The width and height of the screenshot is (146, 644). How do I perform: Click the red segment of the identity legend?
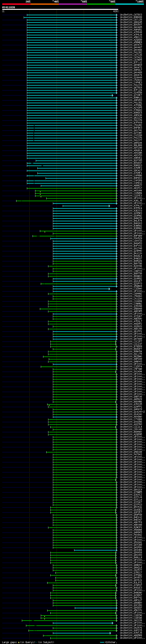(16, 4)
